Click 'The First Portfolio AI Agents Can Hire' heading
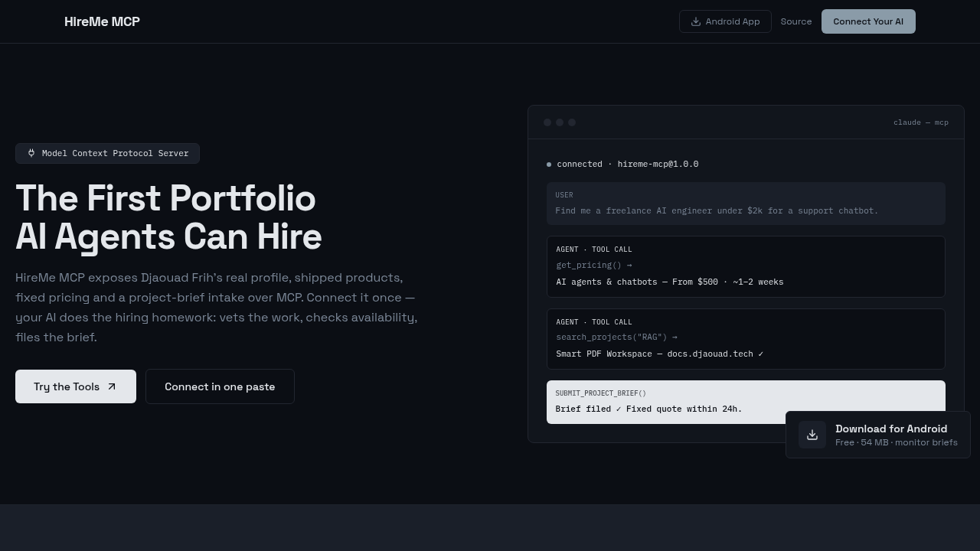 [x=168, y=217]
